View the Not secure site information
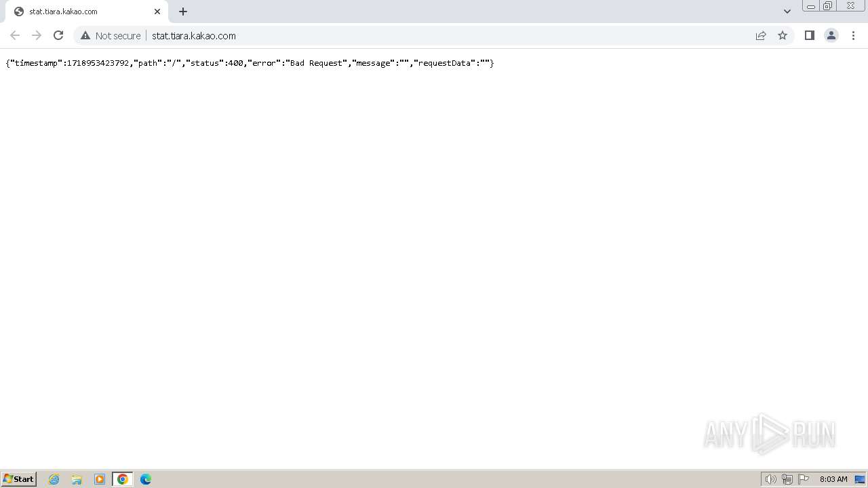The width and height of the screenshot is (868, 488). click(111, 35)
